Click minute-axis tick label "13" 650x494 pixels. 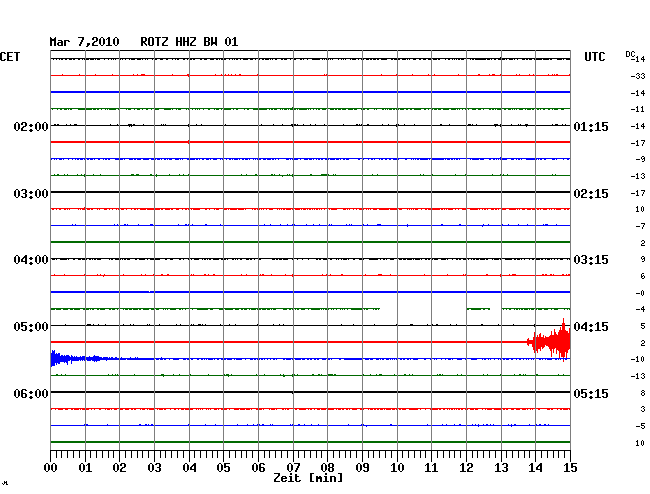(501, 467)
